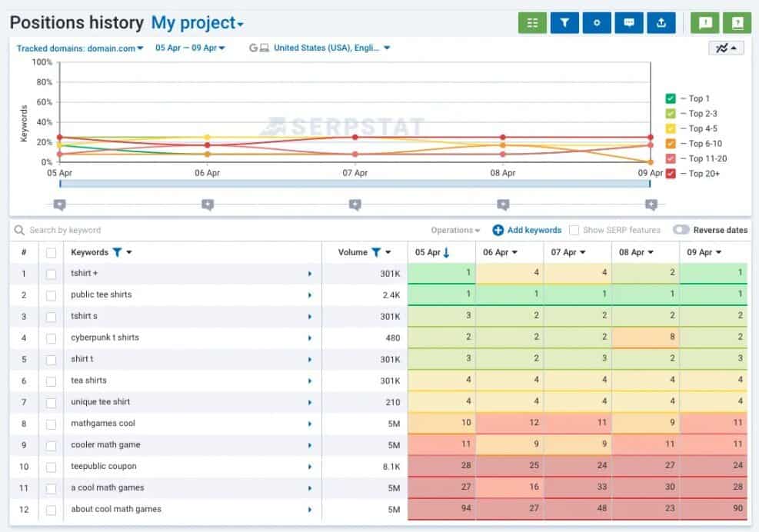Open the 05 Apr – 09 Apr date range dropdown

pos(190,48)
